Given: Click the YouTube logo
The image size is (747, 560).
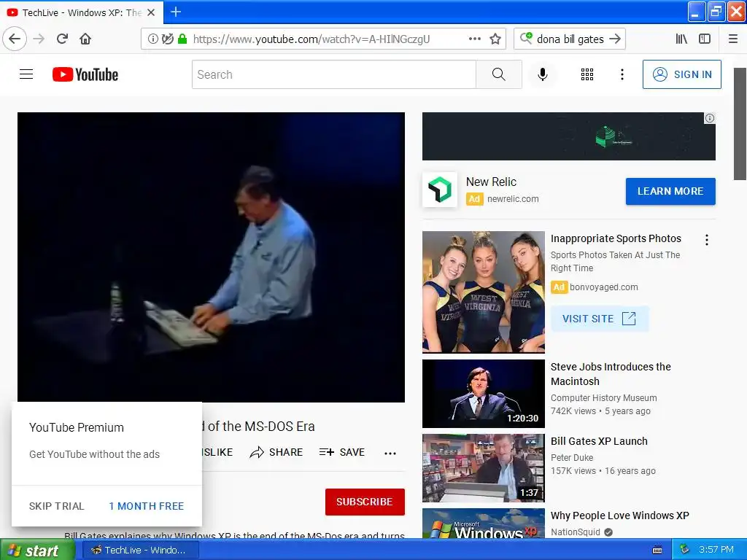Looking at the screenshot, I should coord(85,74).
